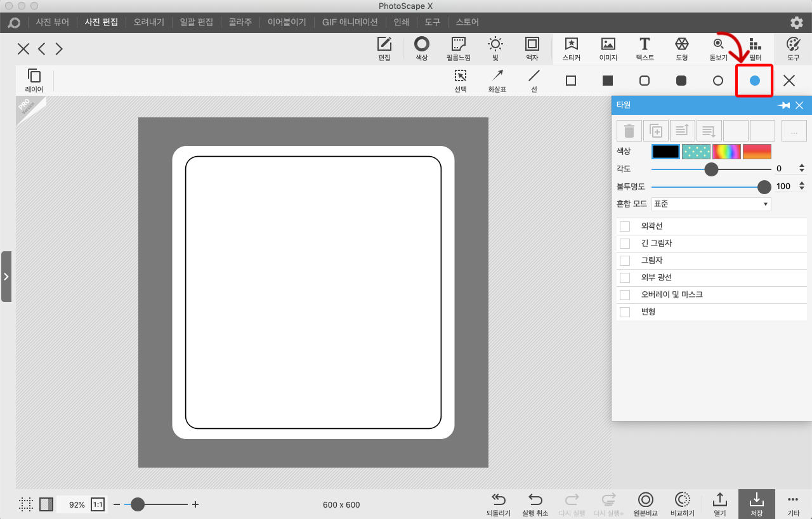This screenshot has height=519, width=812.
Task: Open the 빛 light tool
Action: click(x=495, y=49)
